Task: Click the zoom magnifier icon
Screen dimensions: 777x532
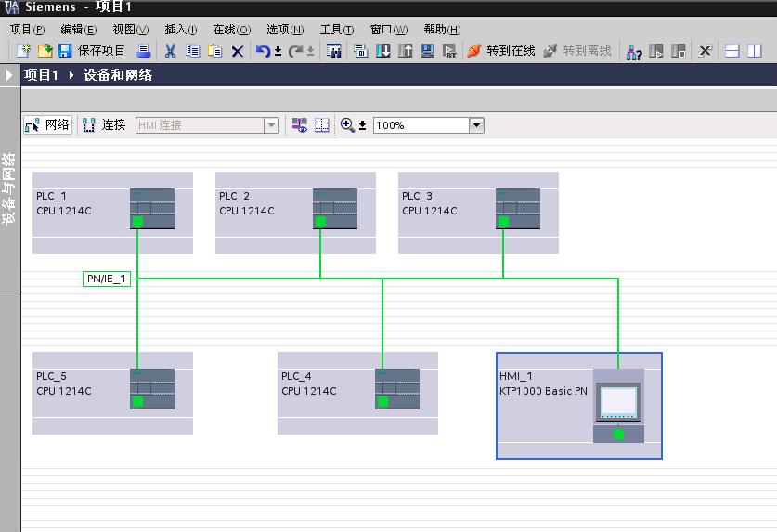Action: click(347, 125)
